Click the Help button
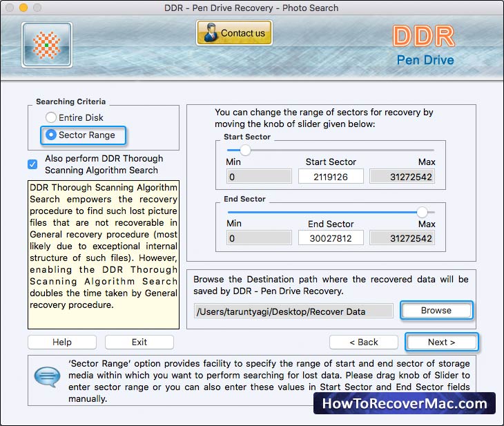This screenshot has height=426, width=504. coord(62,342)
